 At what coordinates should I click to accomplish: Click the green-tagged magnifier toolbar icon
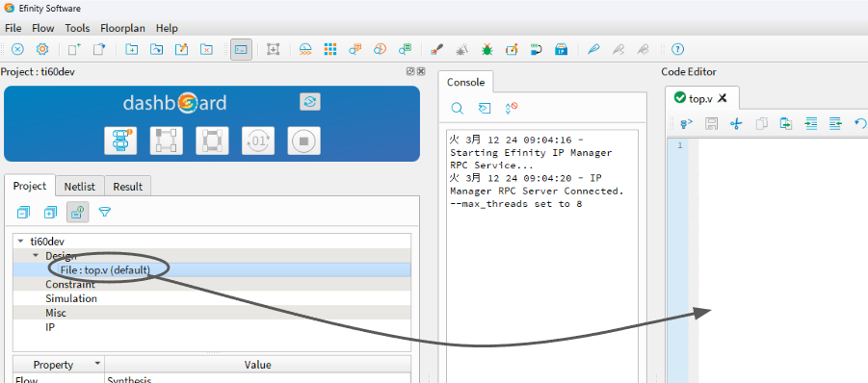(x=405, y=49)
